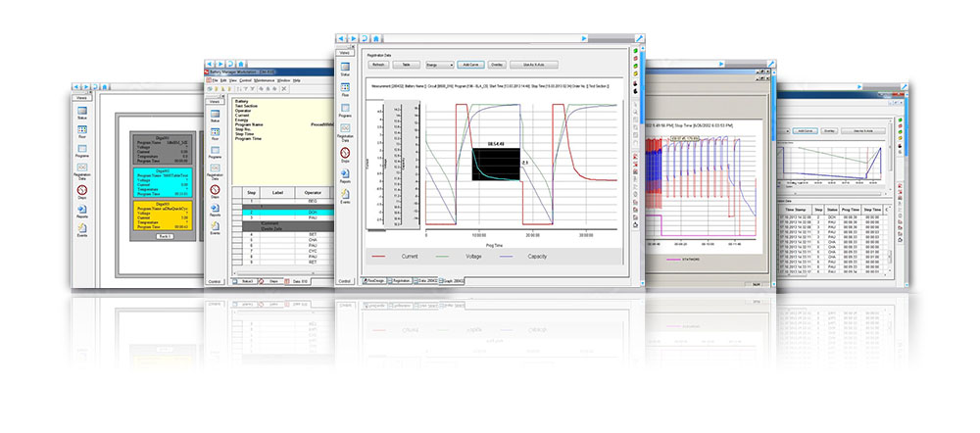
Task: Open Stops icon in center window sidebar
Action: [x=345, y=154]
